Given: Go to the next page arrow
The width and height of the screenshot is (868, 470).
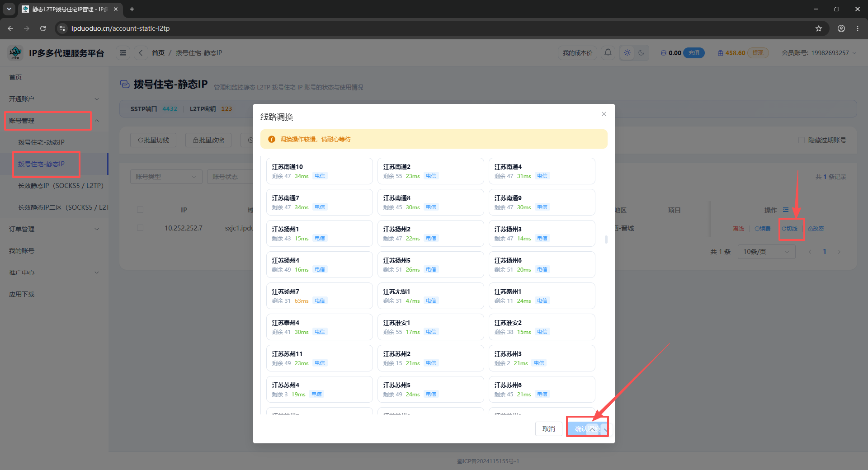Looking at the screenshot, I should click(x=839, y=252).
